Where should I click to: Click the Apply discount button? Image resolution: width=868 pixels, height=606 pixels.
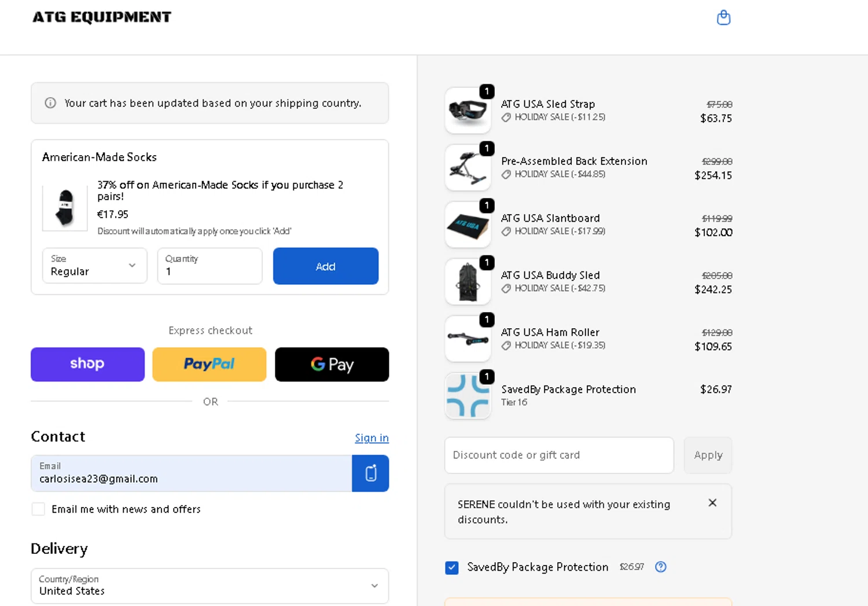(x=708, y=455)
